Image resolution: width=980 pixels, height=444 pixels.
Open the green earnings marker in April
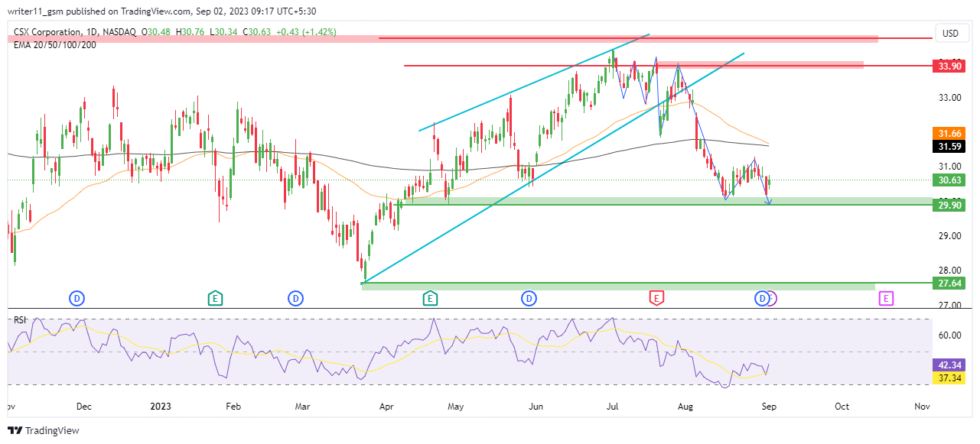(x=430, y=298)
